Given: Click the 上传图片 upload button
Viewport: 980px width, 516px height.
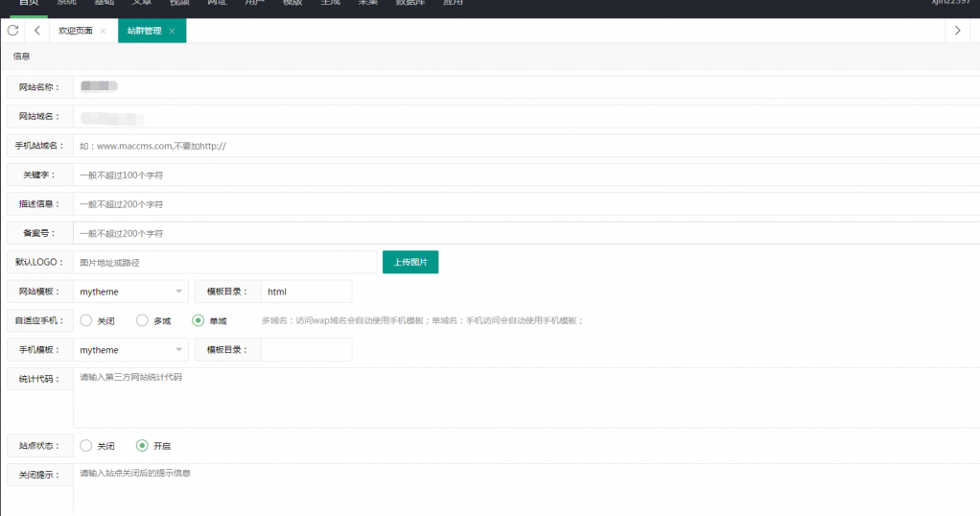Looking at the screenshot, I should [x=410, y=262].
